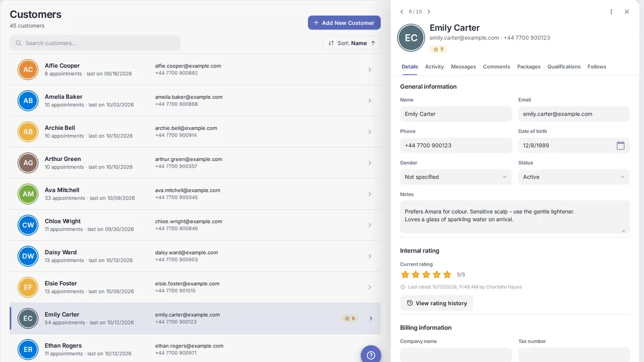The width and height of the screenshot is (644, 362).
Task: Click the Date of birth field 12/8/1989
Action: click(574, 145)
